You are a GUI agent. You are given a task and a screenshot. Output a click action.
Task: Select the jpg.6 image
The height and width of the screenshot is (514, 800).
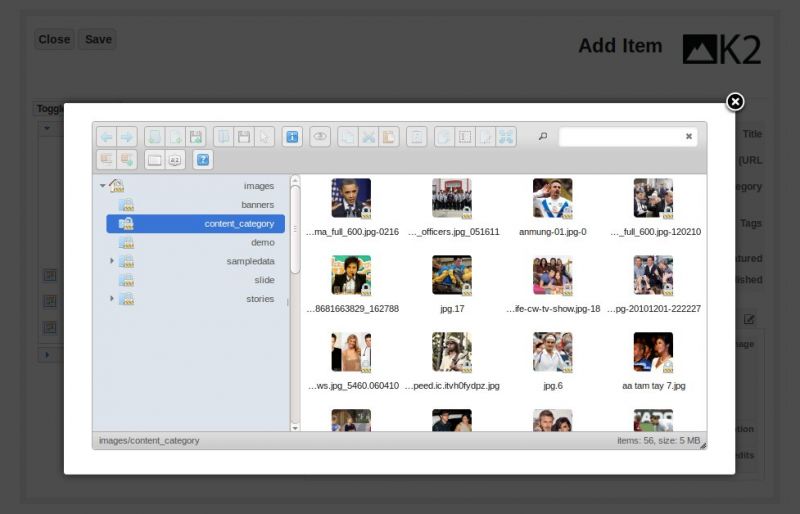pos(553,353)
